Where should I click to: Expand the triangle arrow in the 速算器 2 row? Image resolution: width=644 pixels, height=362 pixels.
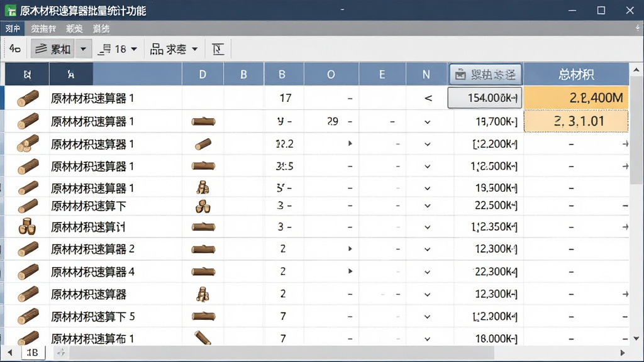point(350,249)
